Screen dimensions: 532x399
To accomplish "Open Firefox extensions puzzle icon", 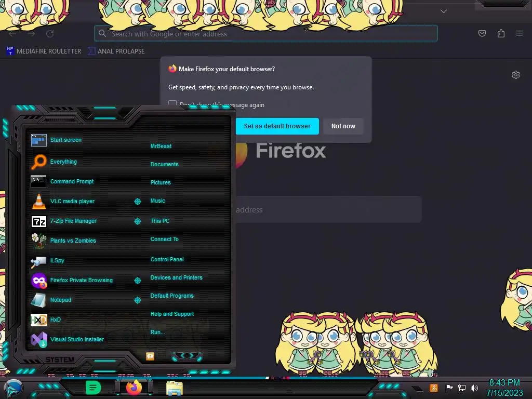I will (501, 33).
